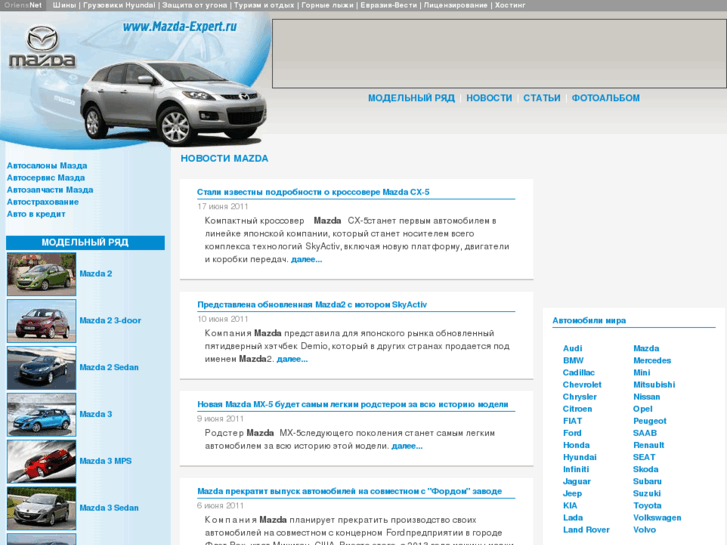This screenshot has width=727, height=545.
Task: Open Chrysler brand link
Action: point(580,397)
